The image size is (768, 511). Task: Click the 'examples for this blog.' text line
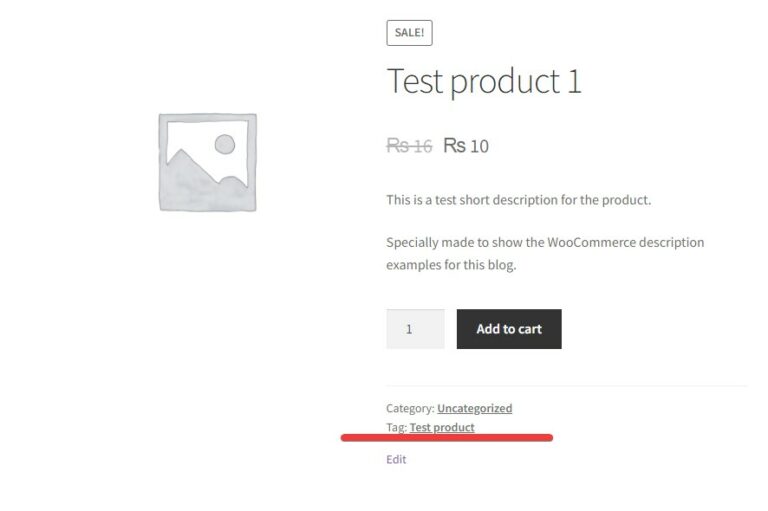pos(450,266)
